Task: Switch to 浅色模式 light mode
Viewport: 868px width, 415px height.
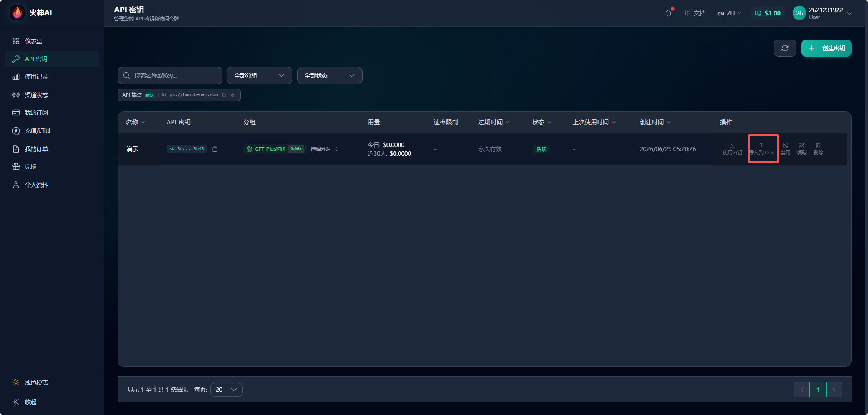Action: [52, 382]
